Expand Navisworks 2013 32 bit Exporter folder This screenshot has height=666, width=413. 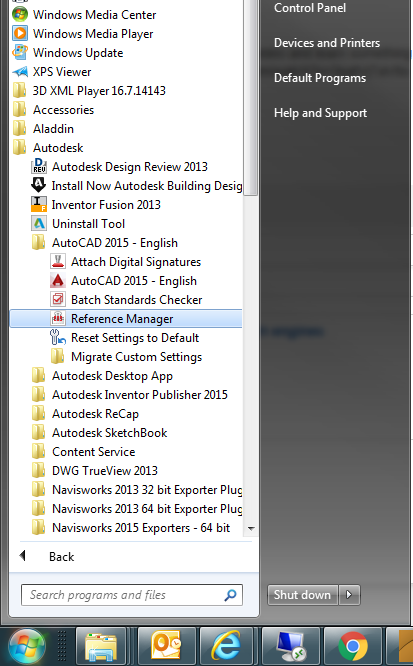coord(136,490)
